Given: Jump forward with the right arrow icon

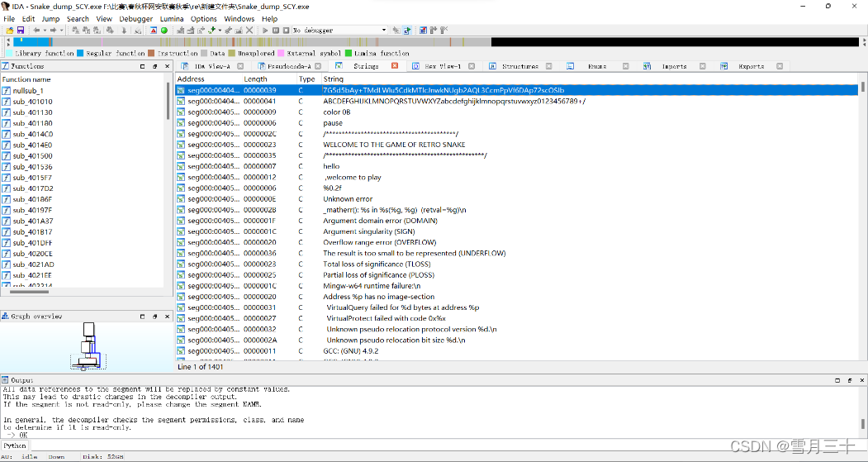Looking at the screenshot, I should coord(53,30).
